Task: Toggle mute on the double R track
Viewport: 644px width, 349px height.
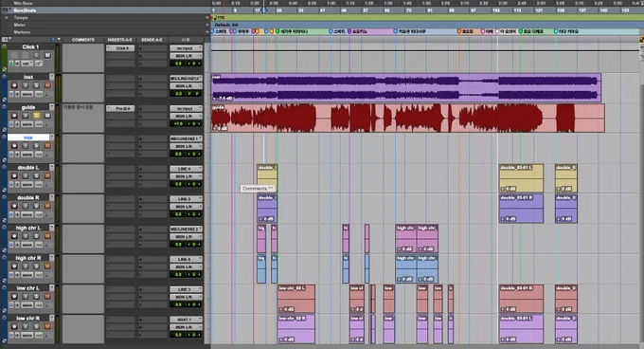Action: pos(47,206)
